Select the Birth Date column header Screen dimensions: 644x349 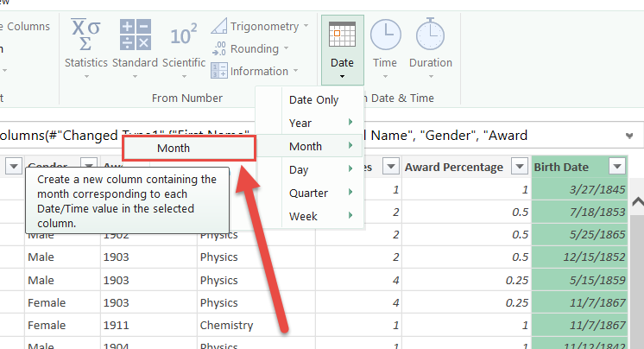pyautogui.click(x=567, y=167)
